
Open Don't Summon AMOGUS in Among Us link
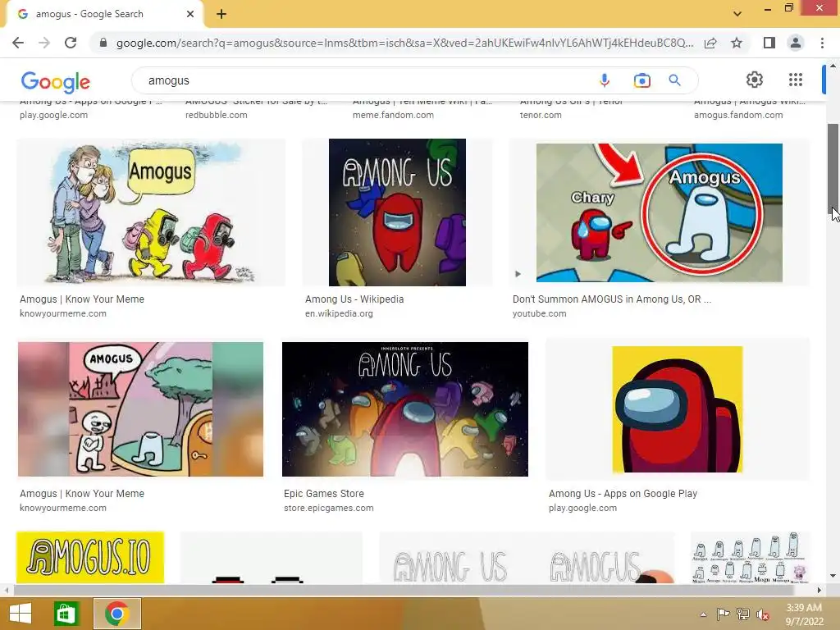click(x=612, y=299)
